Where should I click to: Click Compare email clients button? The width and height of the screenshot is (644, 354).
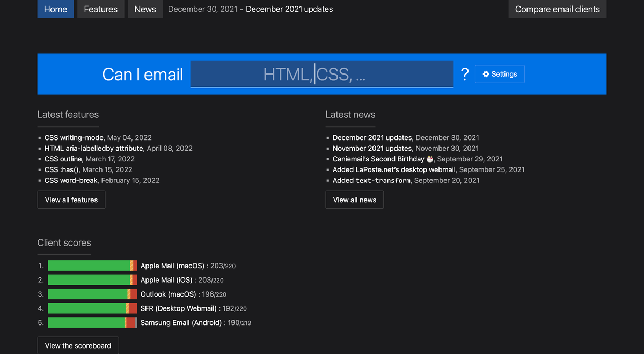click(558, 9)
